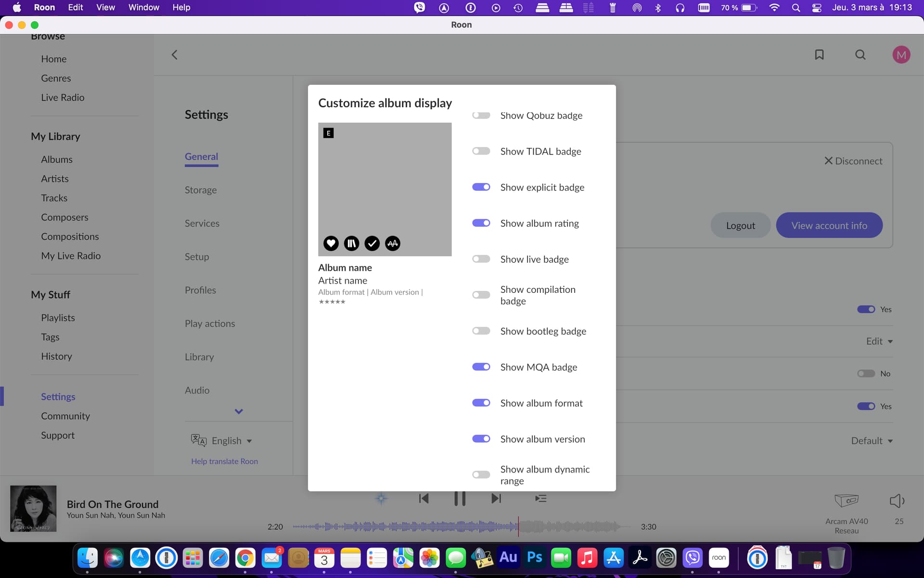924x578 pixels.
Task: Open the play queue icon
Action: 541,499
